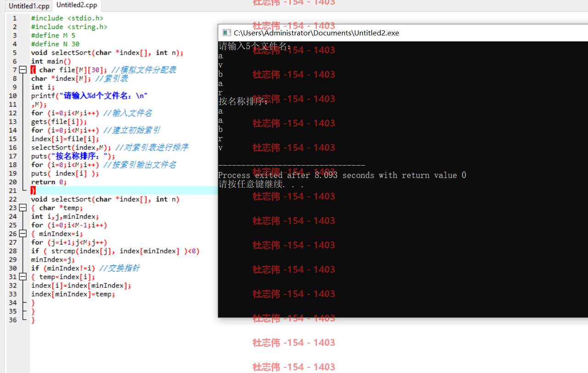The image size is (588, 373).
Task: Click the 'temp=index[i];' statement
Action: pyautogui.click(x=67, y=277)
